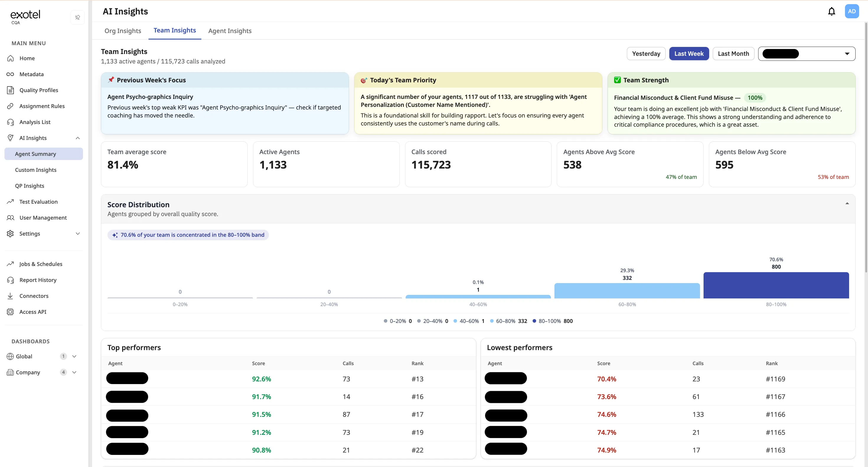
Task: Select the Last Week time filter
Action: tap(689, 53)
